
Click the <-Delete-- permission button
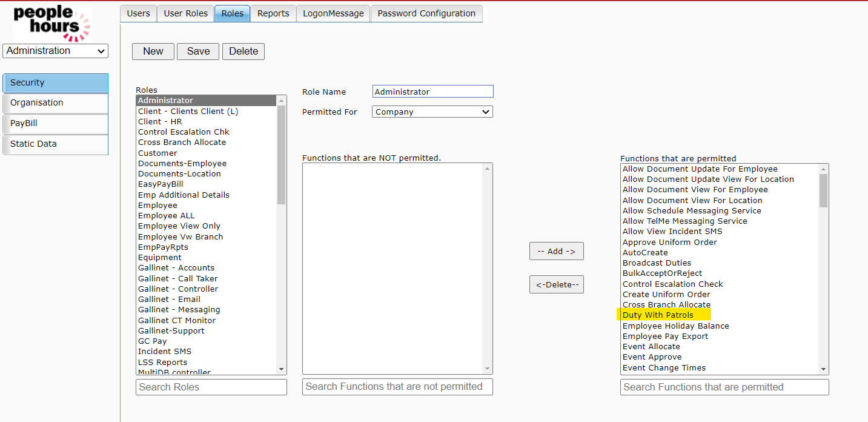click(556, 284)
